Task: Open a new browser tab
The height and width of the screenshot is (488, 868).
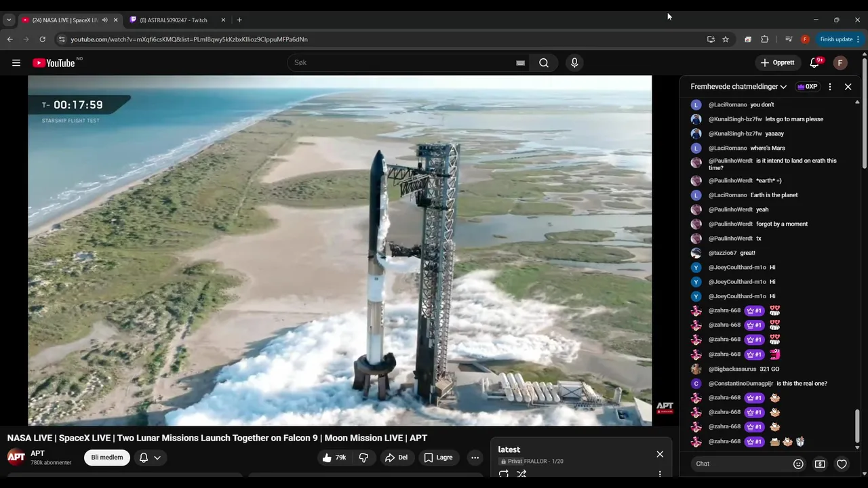Action: [239, 20]
